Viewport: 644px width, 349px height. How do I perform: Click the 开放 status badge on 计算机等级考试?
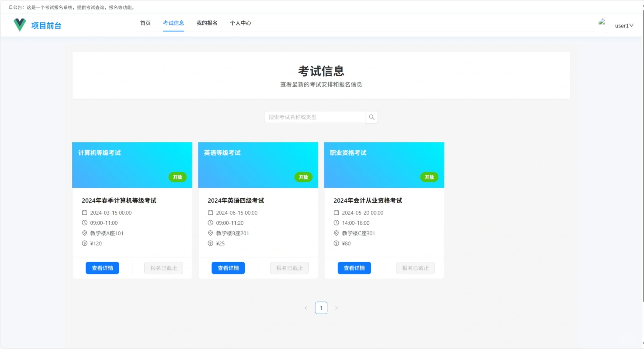point(177,177)
